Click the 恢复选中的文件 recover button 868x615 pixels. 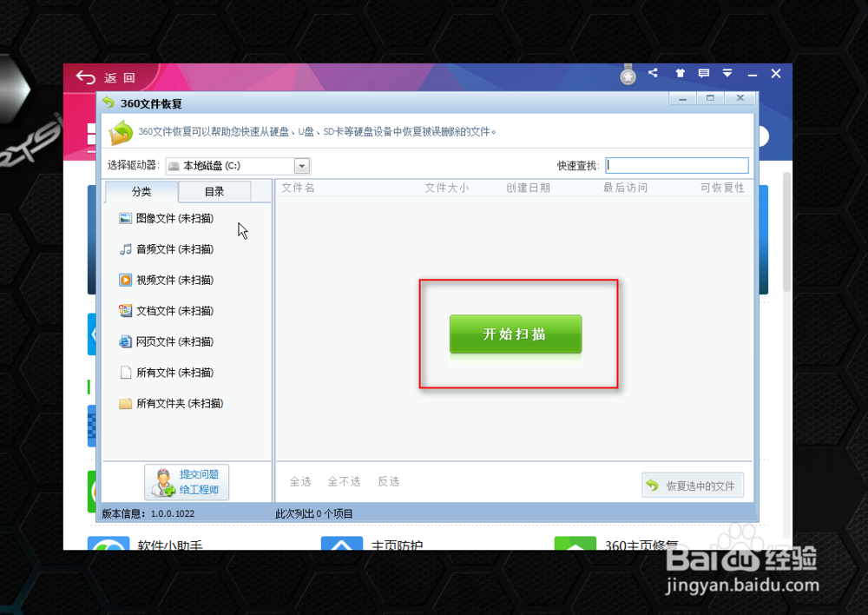693,485
